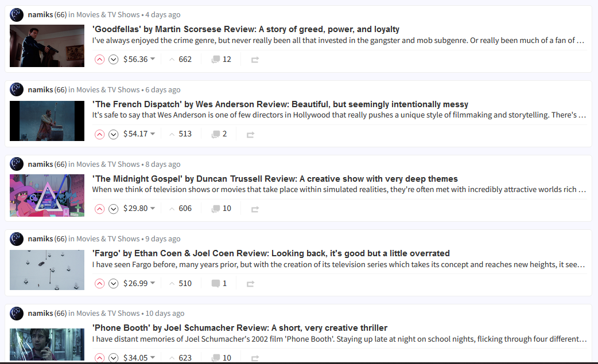
Task: Visit namiks profile from the 6 days ago post
Action: click(x=40, y=90)
